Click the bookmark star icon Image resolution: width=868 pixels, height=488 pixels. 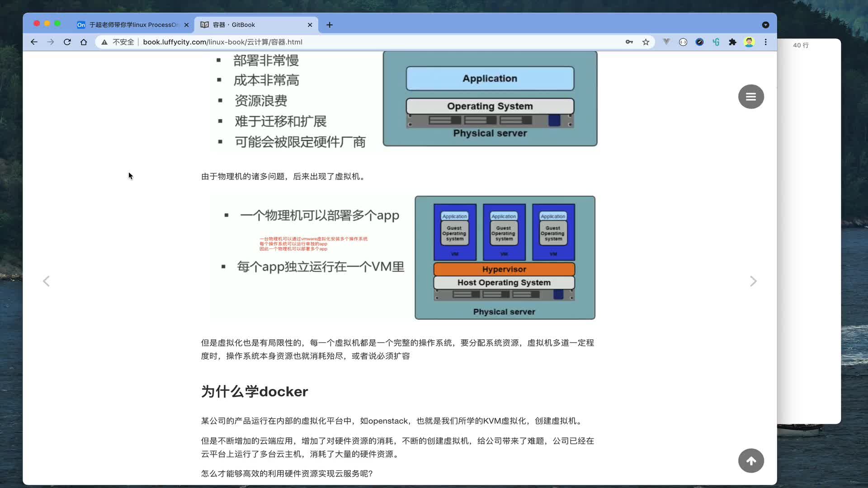646,42
